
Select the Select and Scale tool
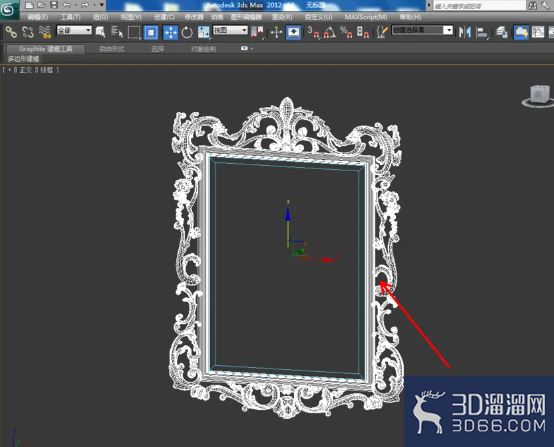pos(204,32)
